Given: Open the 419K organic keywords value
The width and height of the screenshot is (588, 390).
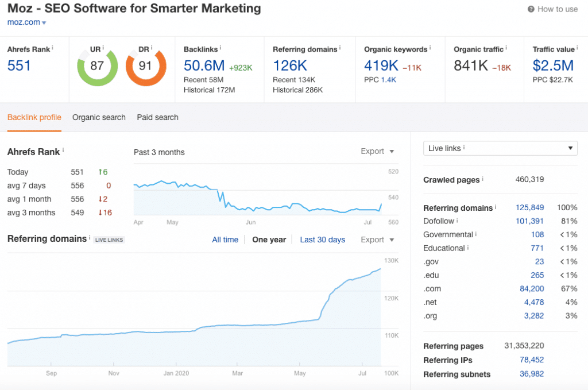Looking at the screenshot, I should tap(381, 65).
